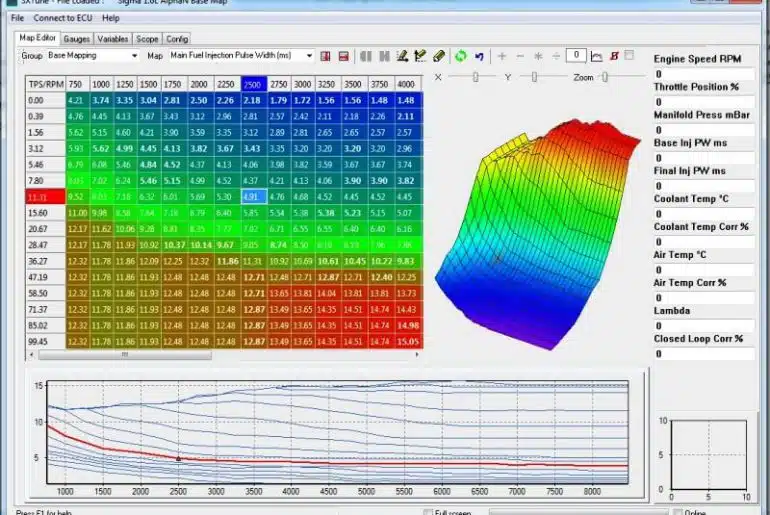Switch to the Map Editor tab
The image size is (770, 515).
[x=37, y=38]
